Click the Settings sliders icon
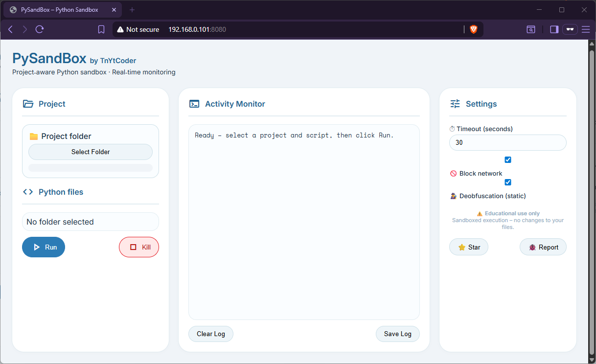Viewport: 596px width, 364px height. point(455,104)
